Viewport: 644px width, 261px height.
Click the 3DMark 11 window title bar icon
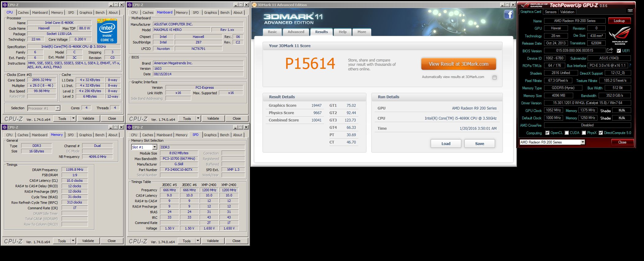[254, 5]
